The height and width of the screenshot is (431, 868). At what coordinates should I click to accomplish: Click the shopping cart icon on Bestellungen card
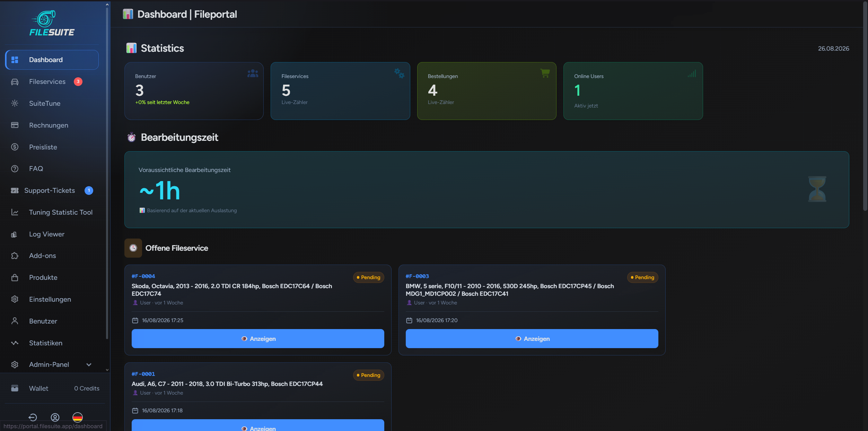(545, 73)
